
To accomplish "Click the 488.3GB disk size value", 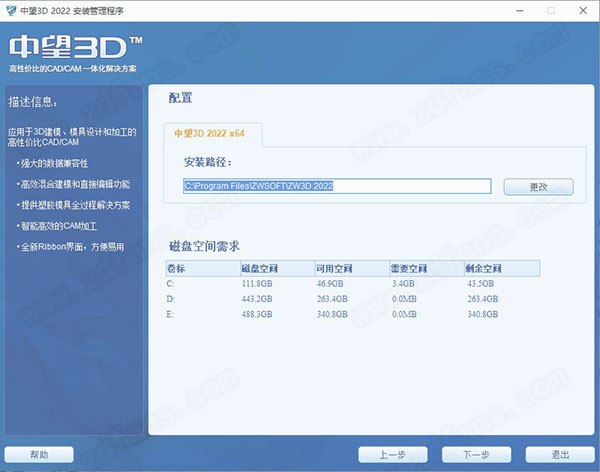I will pyautogui.click(x=257, y=314).
